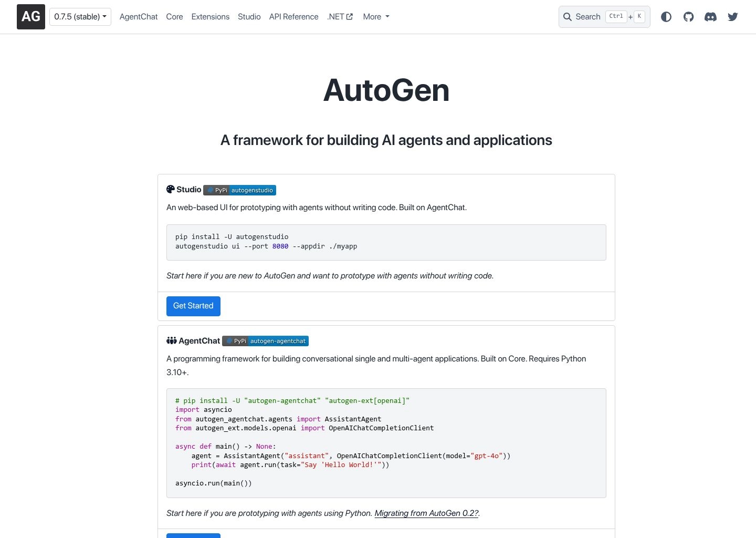
Task: Click the 'asyncio.run(main())' code line
Action: click(x=214, y=483)
